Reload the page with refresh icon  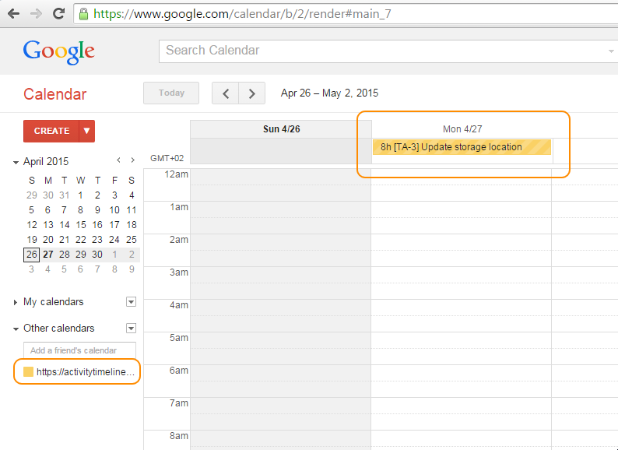pyautogui.click(x=60, y=15)
